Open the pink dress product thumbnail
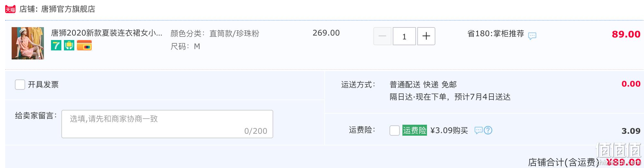 point(28,43)
